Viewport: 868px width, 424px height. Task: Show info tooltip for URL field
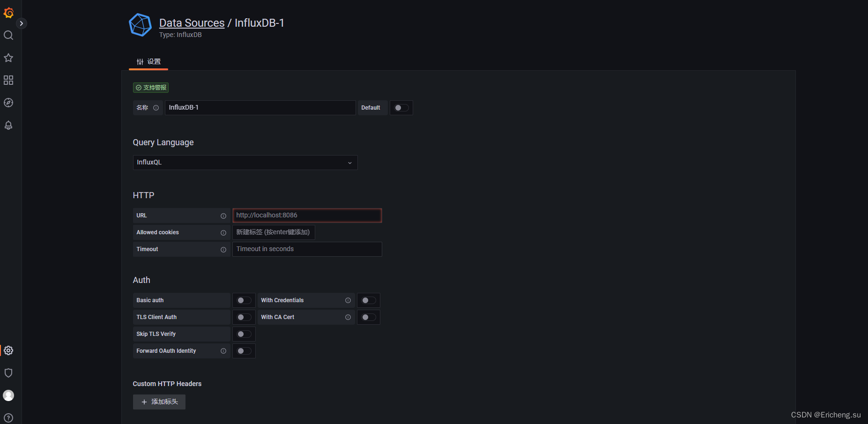[x=223, y=216]
